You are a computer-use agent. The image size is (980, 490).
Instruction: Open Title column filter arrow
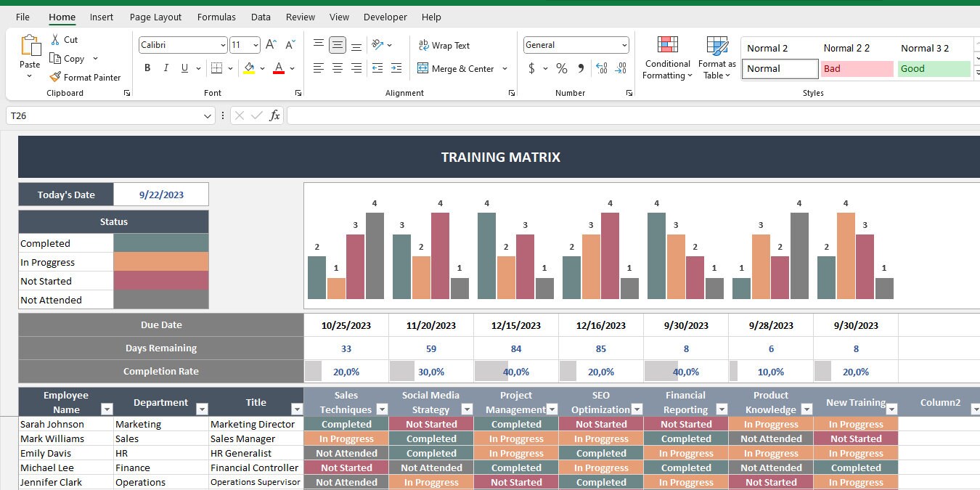(x=296, y=409)
